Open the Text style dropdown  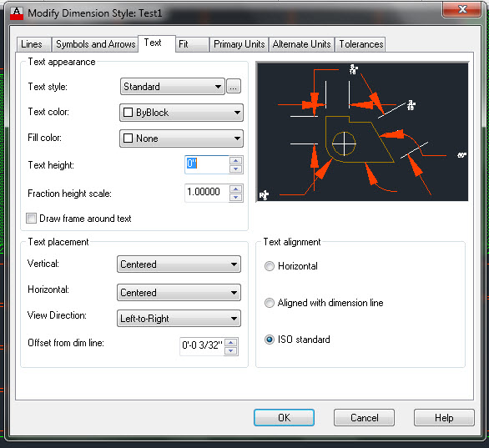tap(173, 87)
